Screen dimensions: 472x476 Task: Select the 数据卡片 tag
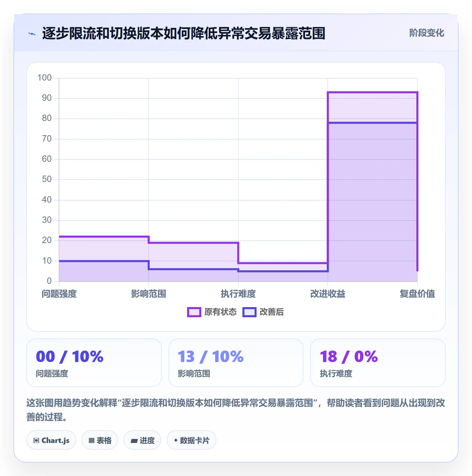coord(191,440)
